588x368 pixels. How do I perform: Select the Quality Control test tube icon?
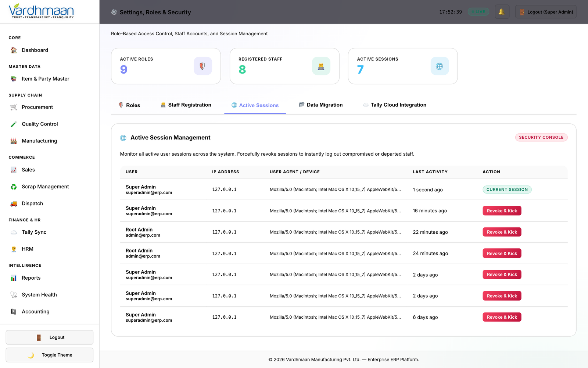pyautogui.click(x=14, y=124)
